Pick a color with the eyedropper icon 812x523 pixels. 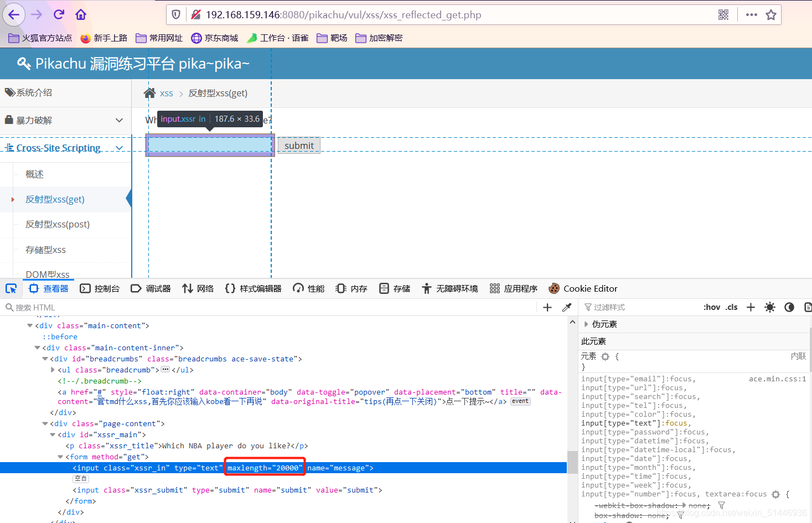coord(567,307)
